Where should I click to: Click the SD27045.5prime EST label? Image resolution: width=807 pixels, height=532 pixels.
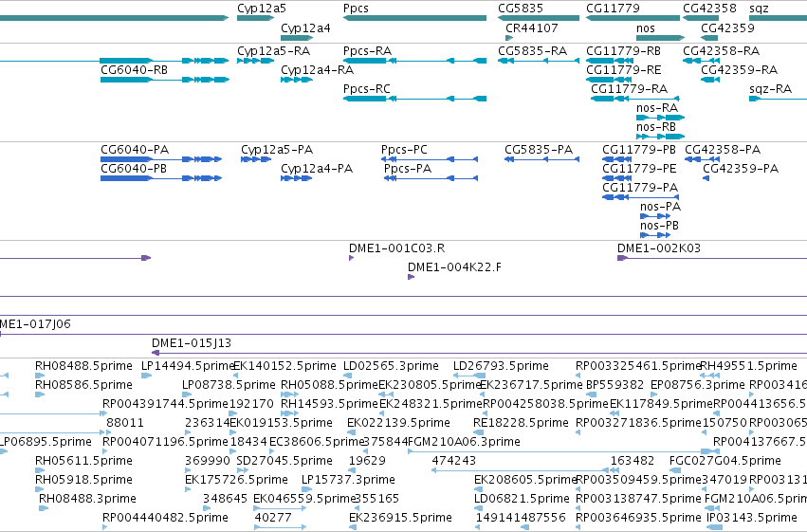click(284, 462)
